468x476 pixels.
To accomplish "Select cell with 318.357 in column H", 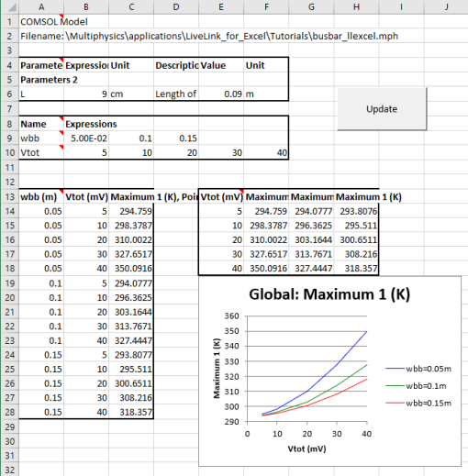I will pyautogui.click(x=356, y=269).
